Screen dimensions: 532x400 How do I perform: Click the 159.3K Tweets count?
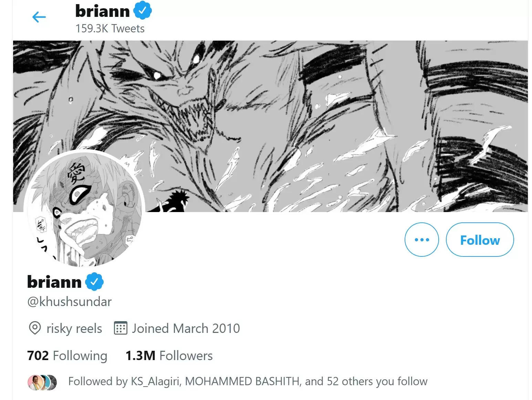110,28
